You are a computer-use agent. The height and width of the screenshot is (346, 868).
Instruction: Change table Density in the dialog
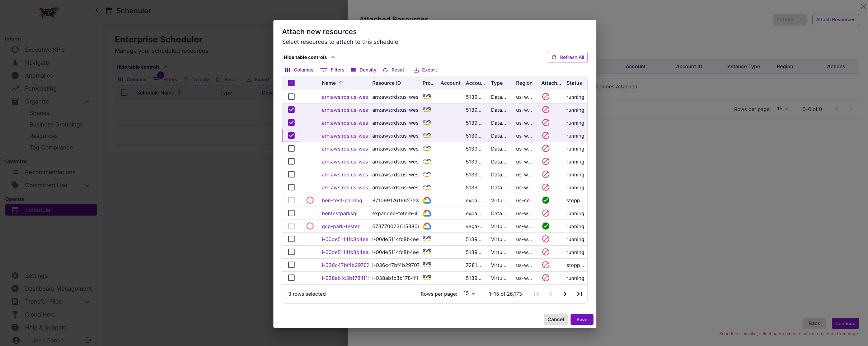coord(363,70)
